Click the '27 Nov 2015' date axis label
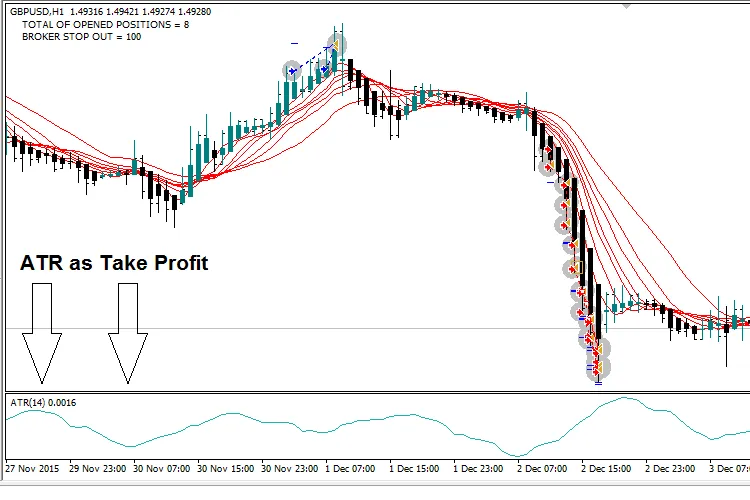The width and height of the screenshot is (750, 500). [x=34, y=468]
